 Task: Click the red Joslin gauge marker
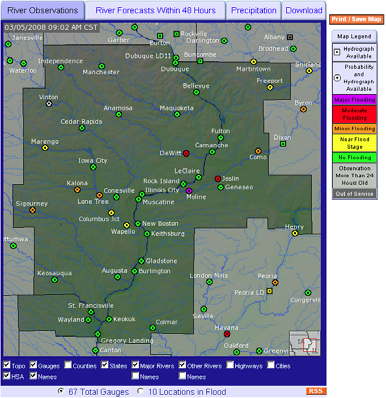coord(218,179)
